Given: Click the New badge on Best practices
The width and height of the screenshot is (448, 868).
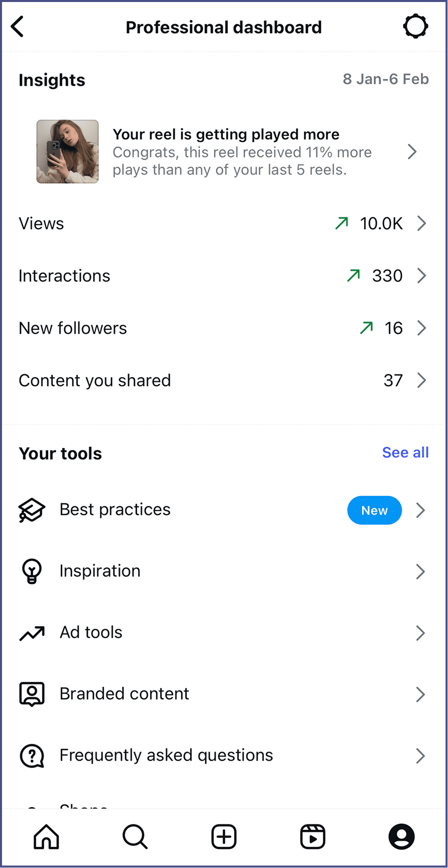Looking at the screenshot, I should click(374, 510).
